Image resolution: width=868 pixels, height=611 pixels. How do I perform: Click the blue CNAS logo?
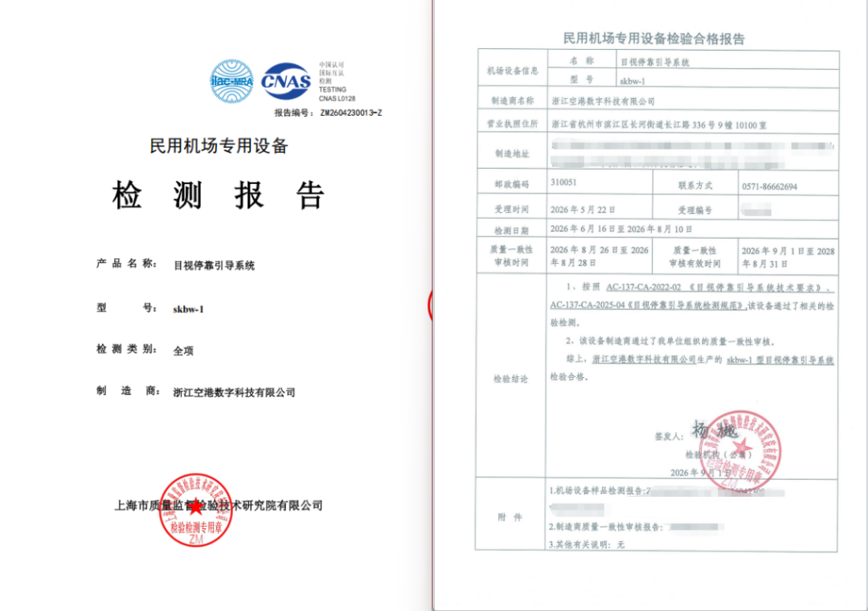[x=285, y=81]
